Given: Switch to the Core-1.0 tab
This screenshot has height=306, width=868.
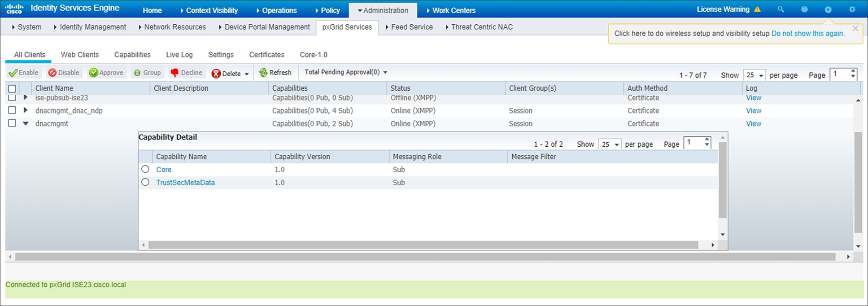Looking at the screenshot, I should 314,55.
